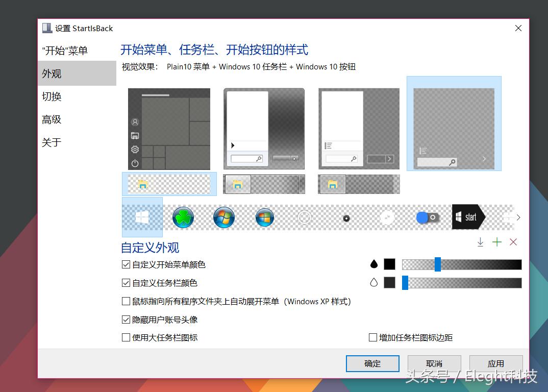Select the blue toggle-switch start orb
548x392 pixels.
click(428, 217)
